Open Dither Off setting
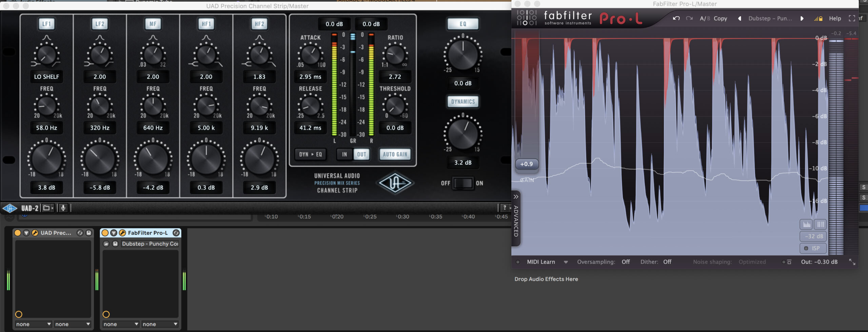 click(x=667, y=262)
